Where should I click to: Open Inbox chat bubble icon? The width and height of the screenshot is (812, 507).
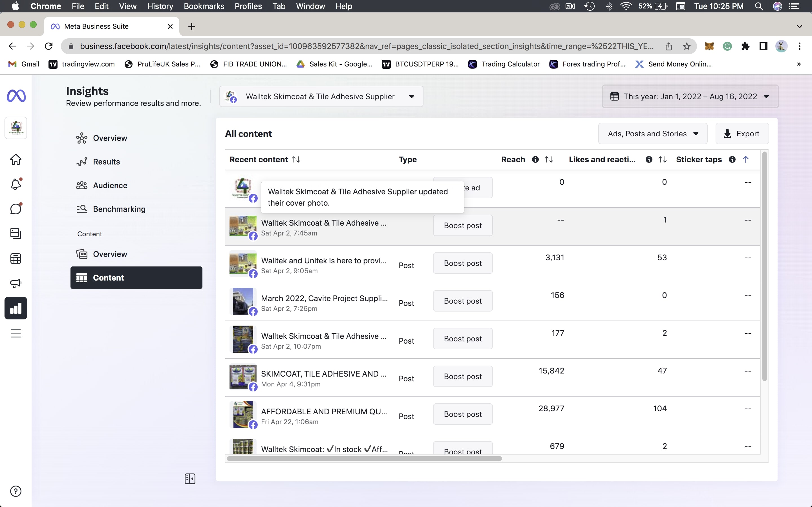click(x=16, y=209)
